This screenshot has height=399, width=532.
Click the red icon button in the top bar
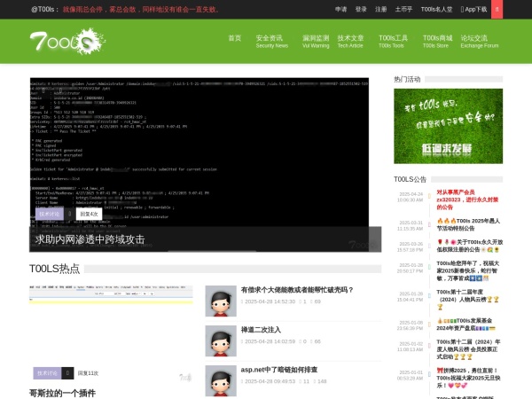pos(497,9)
